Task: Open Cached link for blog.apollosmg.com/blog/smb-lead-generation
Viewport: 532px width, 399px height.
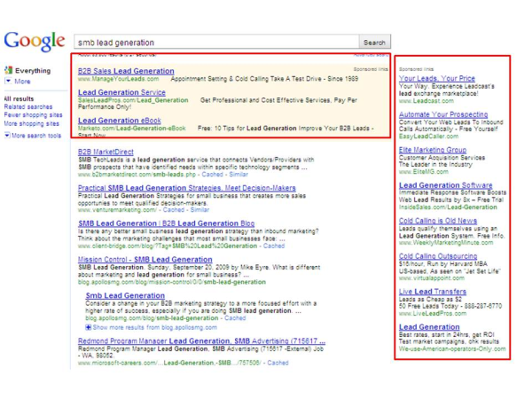Action: pos(235,318)
